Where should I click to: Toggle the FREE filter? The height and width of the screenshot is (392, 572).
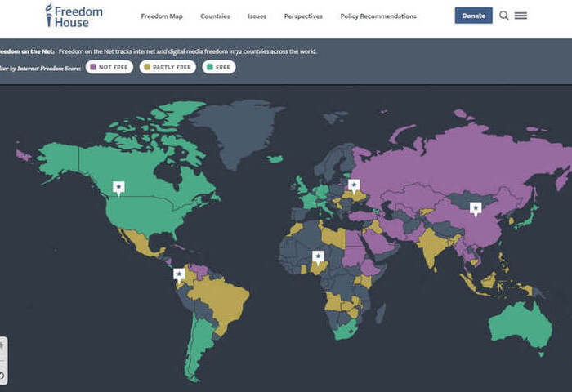219,67
